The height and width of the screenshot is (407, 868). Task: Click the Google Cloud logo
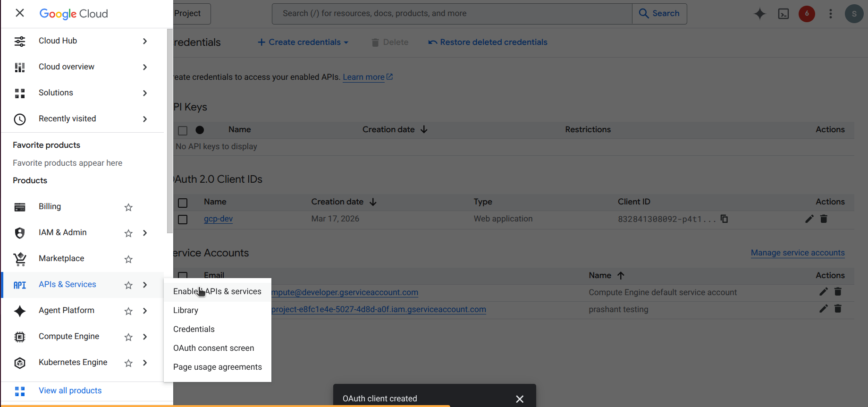[x=74, y=14]
